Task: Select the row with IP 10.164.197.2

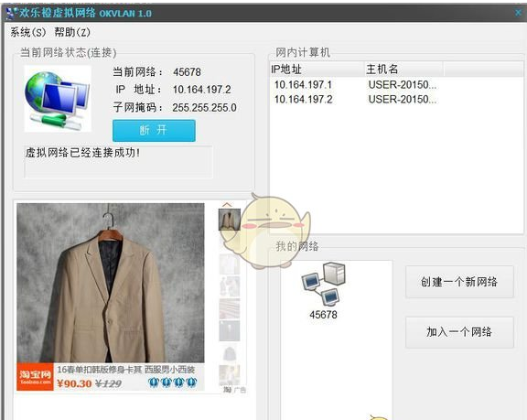Action: (x=396, y=100)
